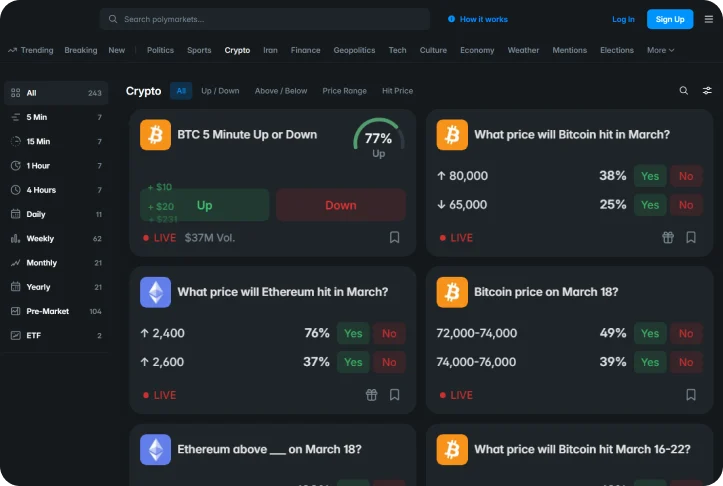Select the Hit Price filter chip
Image resolution: width=723 pixels, height=486 pixels.
(x=397, y=91)
